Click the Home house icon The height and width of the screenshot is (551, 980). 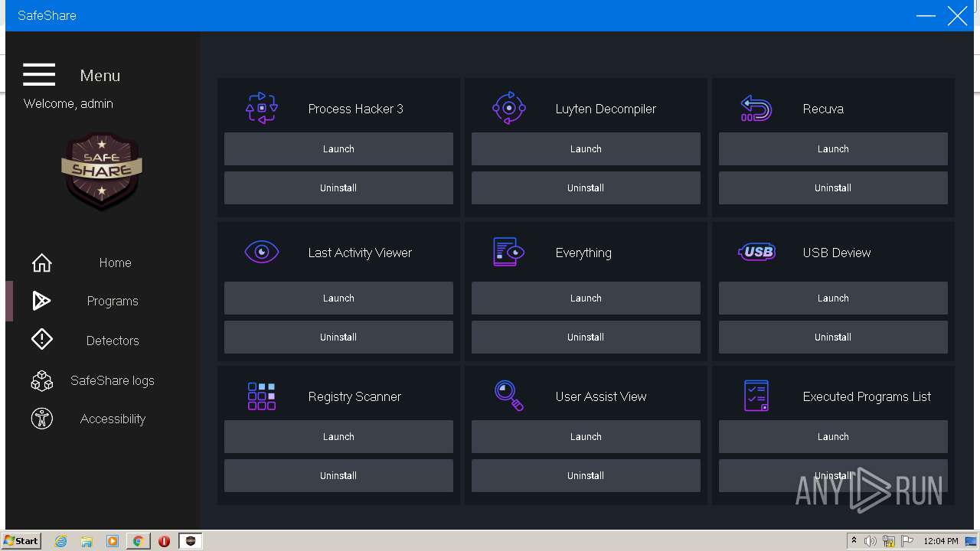tap(41, 262)
